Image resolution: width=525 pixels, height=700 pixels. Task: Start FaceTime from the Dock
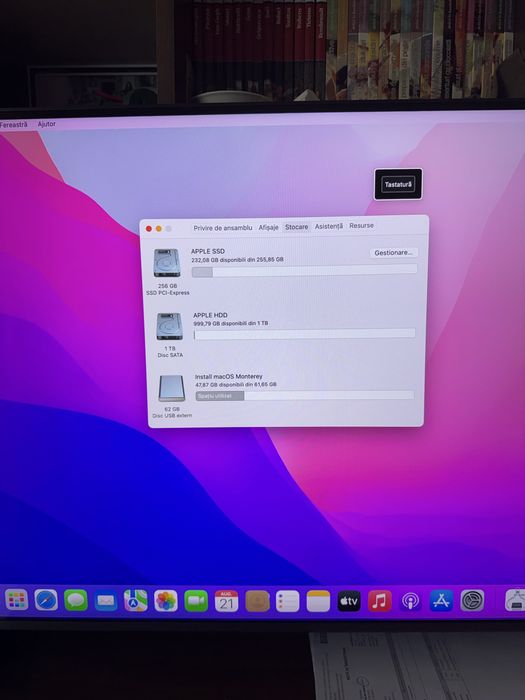coord(196,601)
